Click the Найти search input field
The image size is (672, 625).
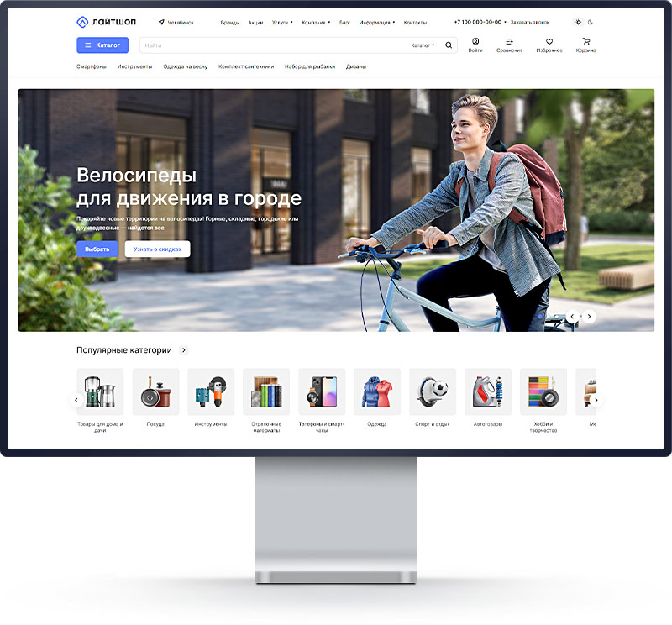269,45
